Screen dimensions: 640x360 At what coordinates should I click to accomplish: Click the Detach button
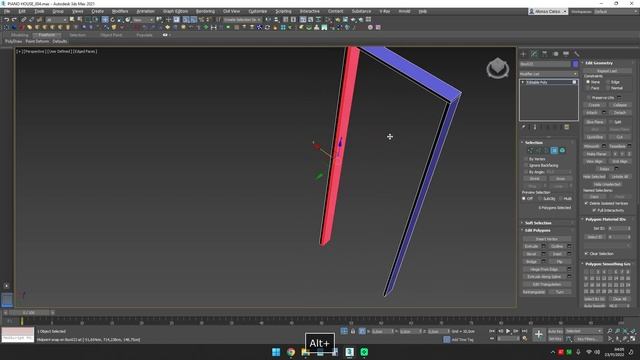(x=620, y=113)
